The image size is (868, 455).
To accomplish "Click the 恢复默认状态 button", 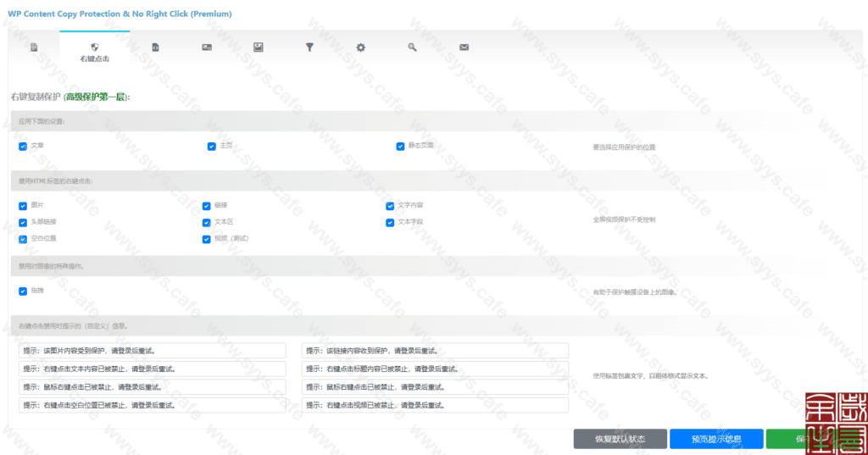I will coord(620,439).
